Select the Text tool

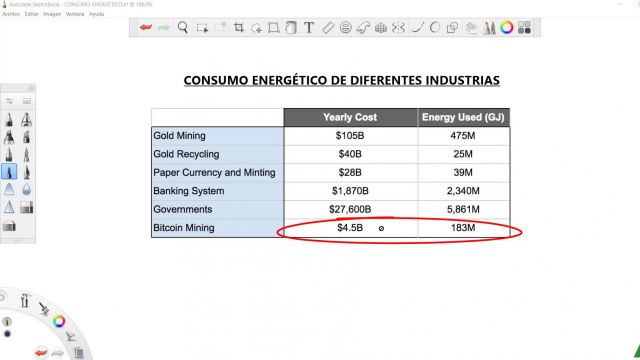309,27
